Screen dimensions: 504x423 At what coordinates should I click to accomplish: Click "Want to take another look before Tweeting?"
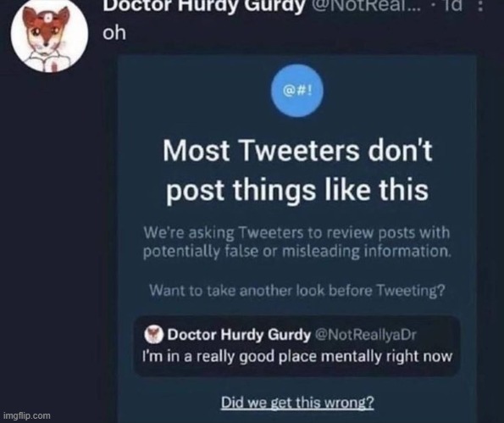click(297, 291)
